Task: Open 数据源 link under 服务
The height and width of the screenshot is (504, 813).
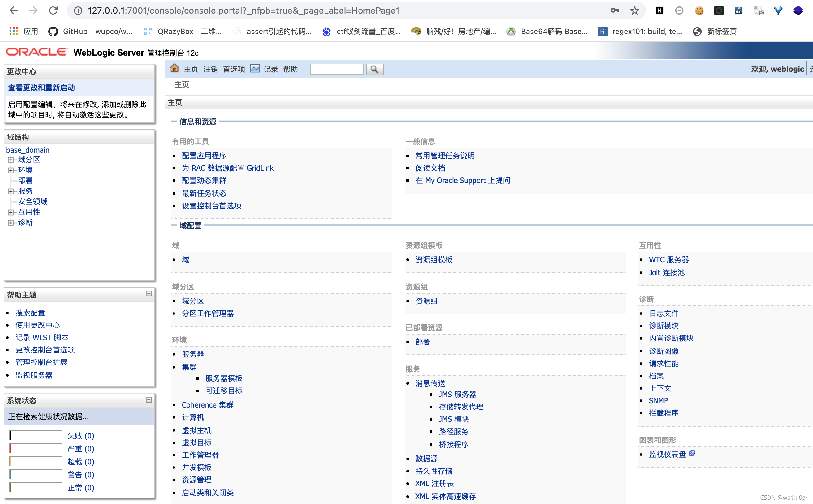Action: point(426,459)
